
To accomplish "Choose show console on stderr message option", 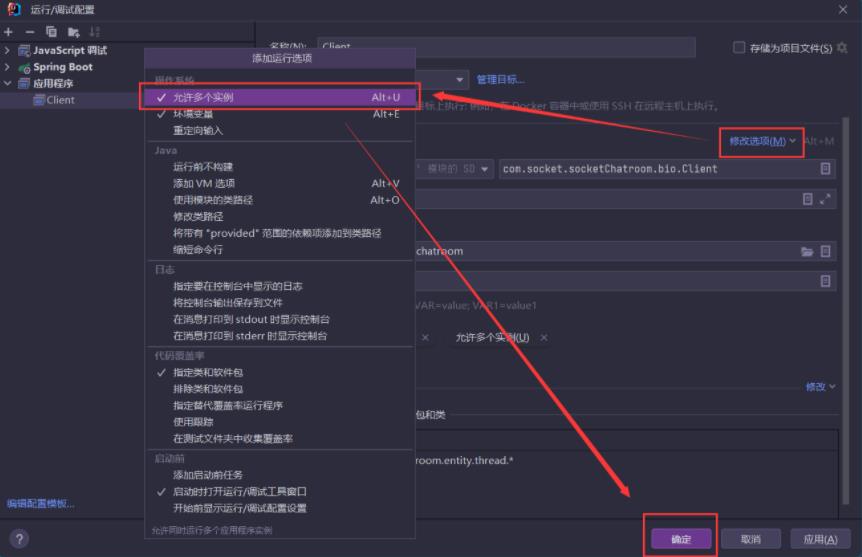I will point(279,335).
